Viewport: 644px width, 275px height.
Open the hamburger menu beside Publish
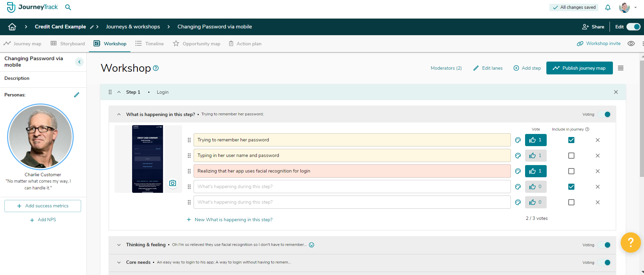tap(621, 68)
